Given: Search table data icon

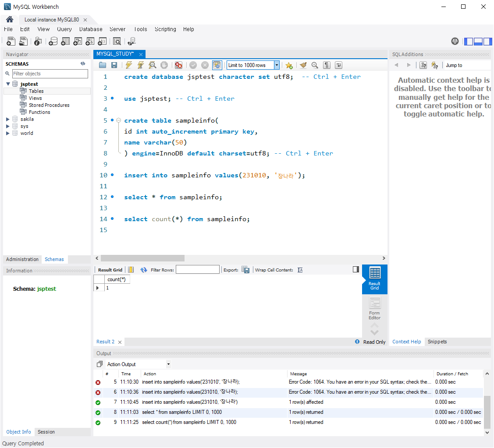Looking at the screenshot, I should click(117, 41).
